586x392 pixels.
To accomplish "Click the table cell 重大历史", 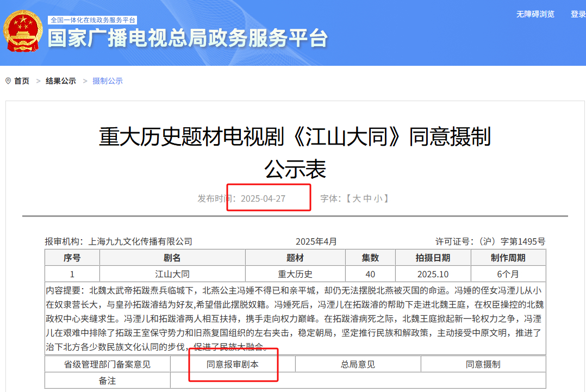I will pos(295,274).
